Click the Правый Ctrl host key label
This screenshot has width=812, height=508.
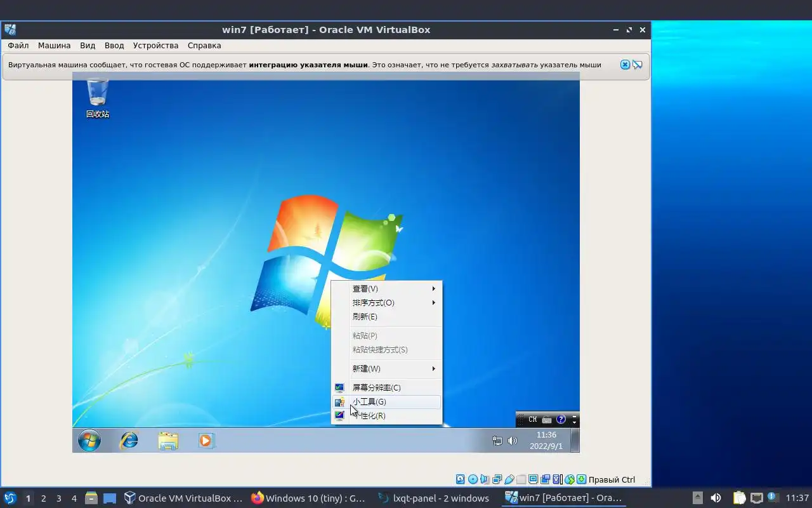click(x=612, y=480)
